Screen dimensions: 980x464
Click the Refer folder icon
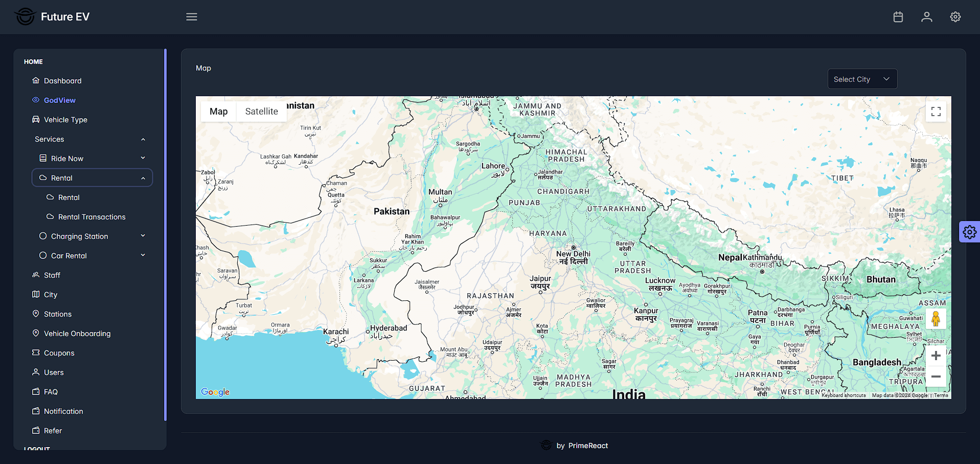[x=36, y=430]
